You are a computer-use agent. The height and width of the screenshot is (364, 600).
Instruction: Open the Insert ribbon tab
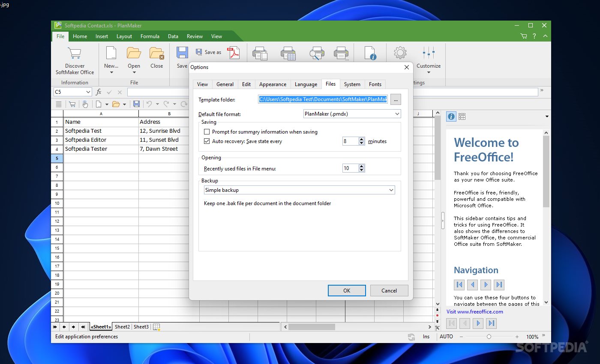(x=102, y=36)
